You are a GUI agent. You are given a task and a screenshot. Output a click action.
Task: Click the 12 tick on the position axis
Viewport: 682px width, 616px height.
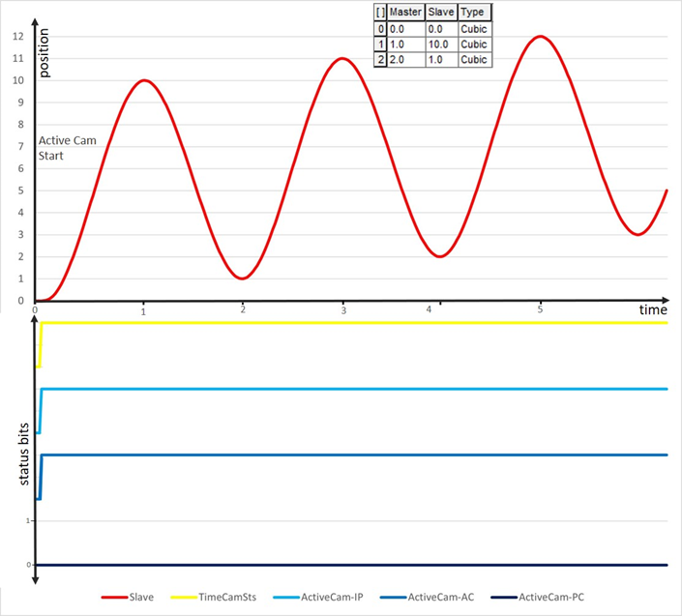[x=16, y=37]
